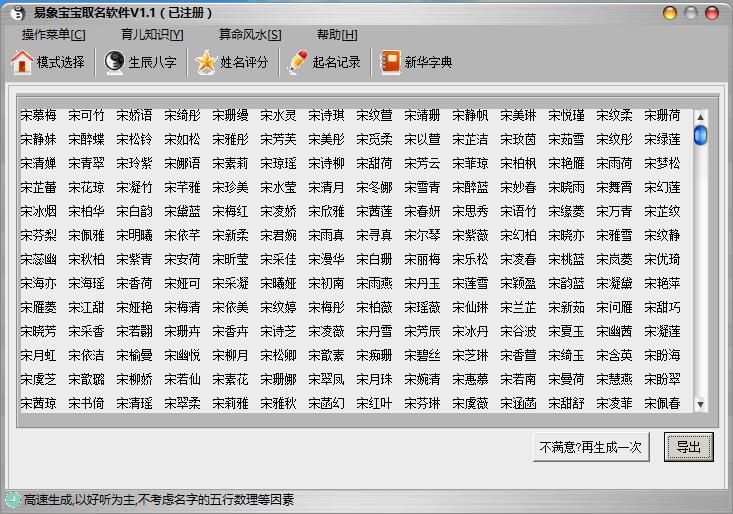The height and width of the screenshot is (514, 733).
Task: Select the name 宋佩春 in the list
Action: [x=662, y=404]
